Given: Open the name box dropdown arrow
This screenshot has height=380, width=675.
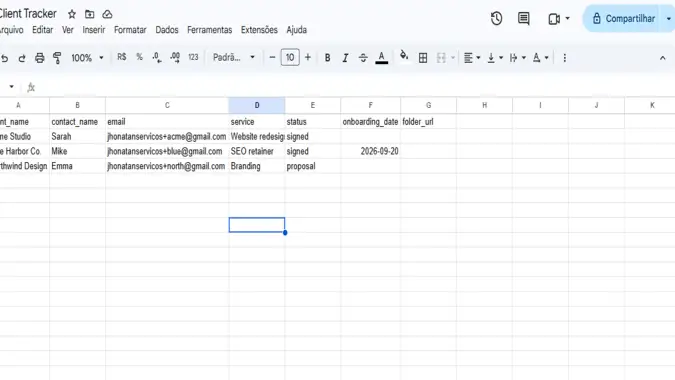Looking at the screenshot, I should [12, 87].
